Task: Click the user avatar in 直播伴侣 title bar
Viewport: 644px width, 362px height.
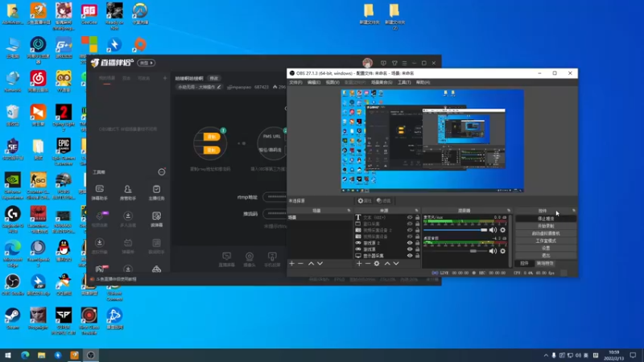Action: (368, 63)
